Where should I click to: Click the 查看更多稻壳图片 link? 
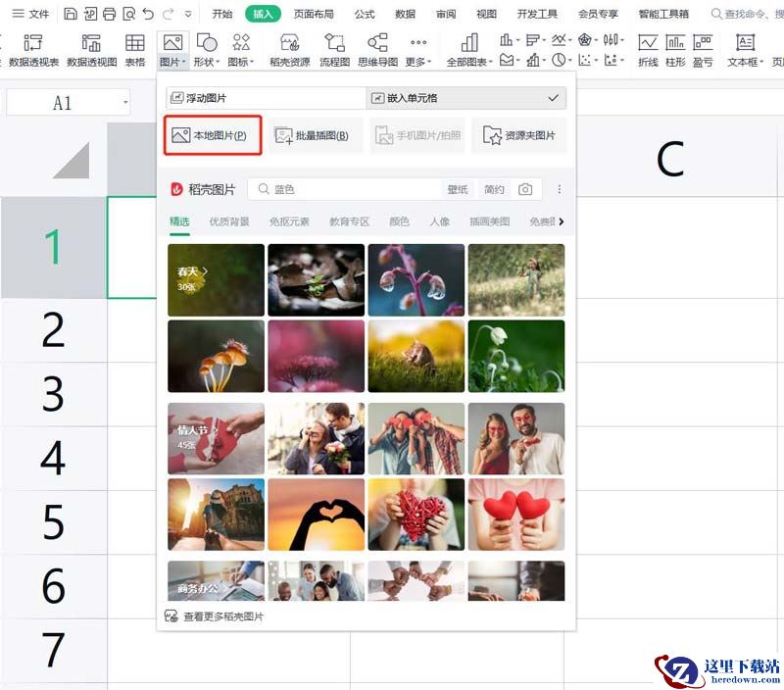(x=214, y=616)
